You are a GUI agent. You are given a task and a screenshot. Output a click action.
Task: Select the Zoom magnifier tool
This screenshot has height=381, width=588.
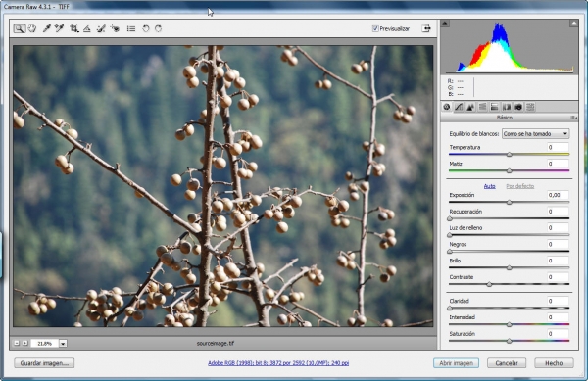(x=20, y=28)
